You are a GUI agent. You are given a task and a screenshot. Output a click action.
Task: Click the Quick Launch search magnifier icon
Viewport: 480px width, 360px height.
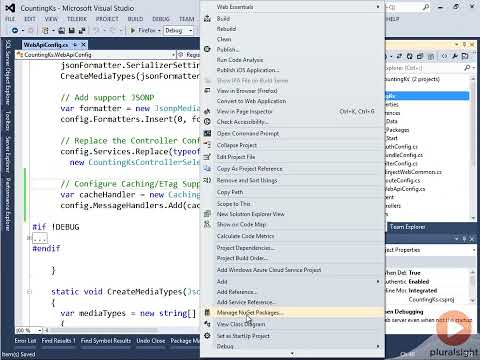pyautogui.click(x=426, y=7)
